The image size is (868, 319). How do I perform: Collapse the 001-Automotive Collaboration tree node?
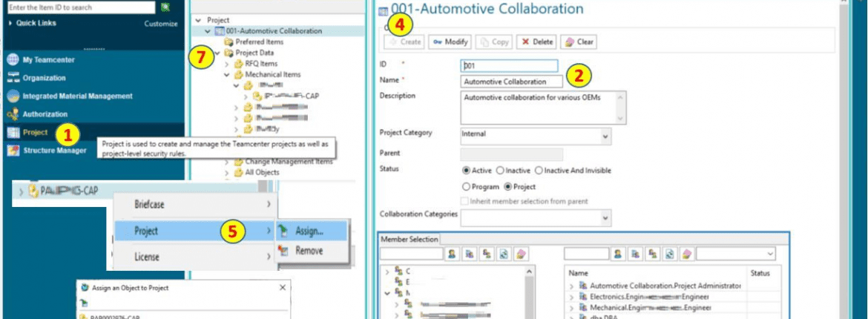click(x=208, y=31)
